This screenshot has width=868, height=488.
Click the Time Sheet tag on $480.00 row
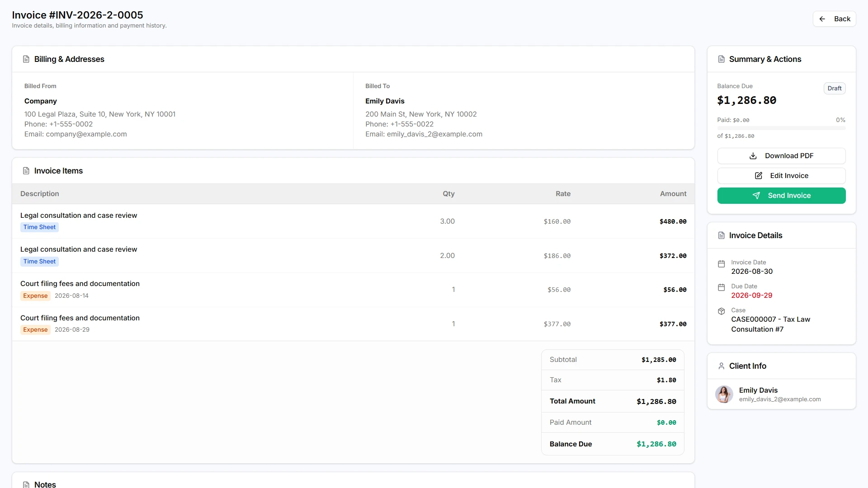pos(39,227)
